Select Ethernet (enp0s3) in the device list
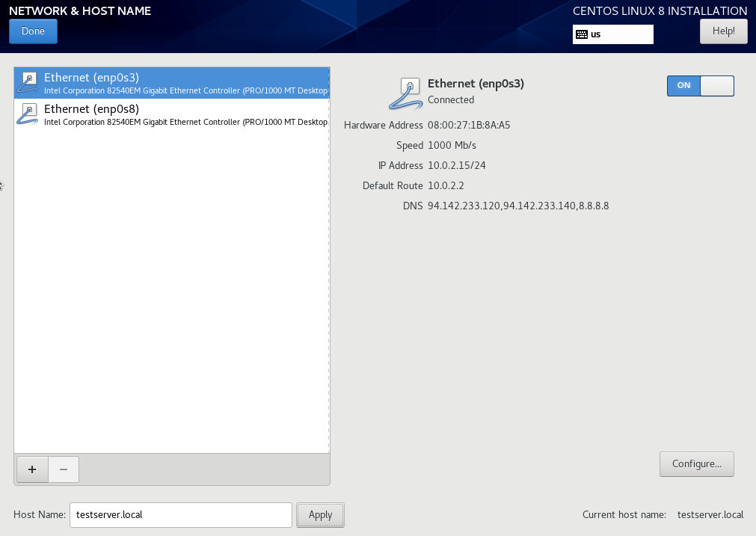 click(x=172, y=83)
